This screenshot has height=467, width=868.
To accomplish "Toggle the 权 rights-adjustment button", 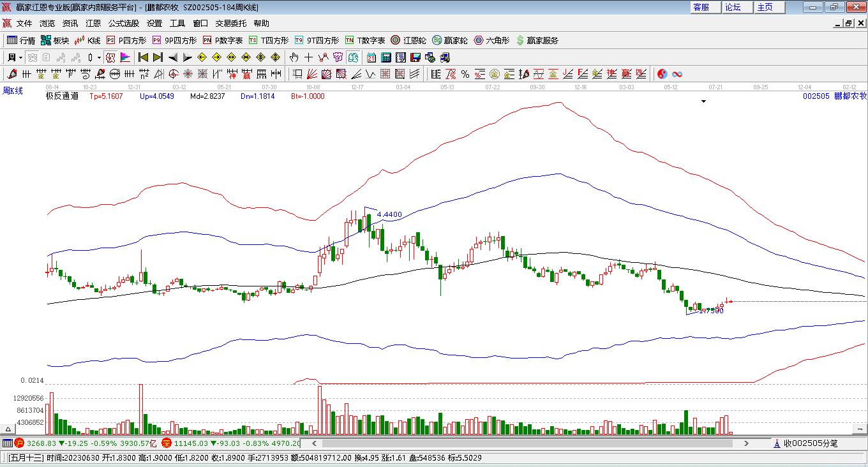I will click(x=110, y=57).
